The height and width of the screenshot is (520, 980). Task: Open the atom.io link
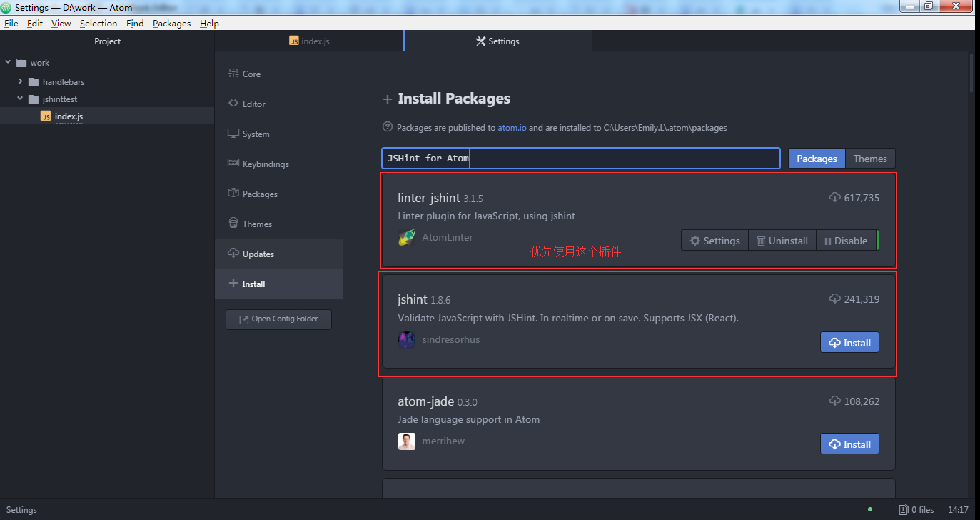[x=512, y=128]
